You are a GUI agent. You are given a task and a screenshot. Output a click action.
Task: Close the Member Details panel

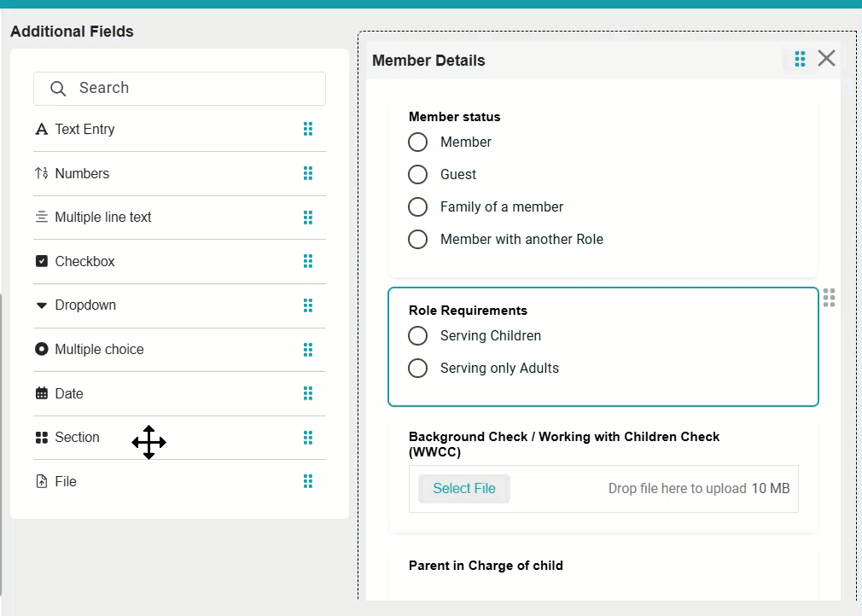tap(826, 58)
